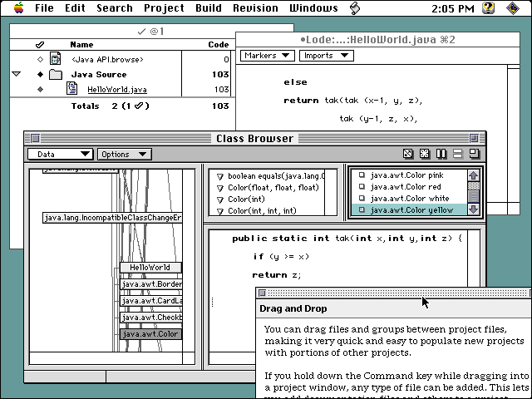The image size is (532, 399).
Task: Open the Markers popup in editor window
Action: pyautogui.click(x=268, y=56)
